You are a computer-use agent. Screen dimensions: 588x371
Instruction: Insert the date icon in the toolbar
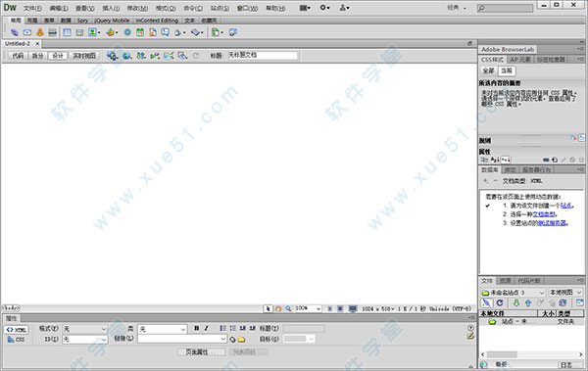click(140, 32)
